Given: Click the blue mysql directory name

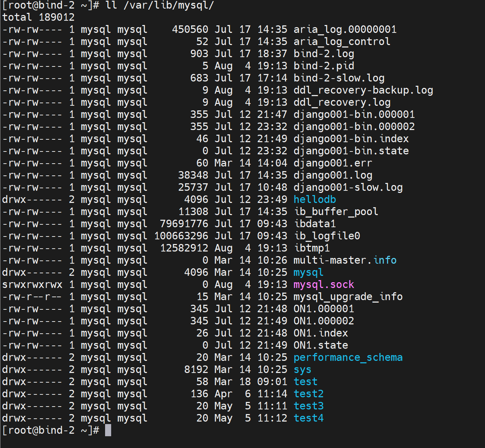Looking at the screenshot, I should (x=308, y=273).
